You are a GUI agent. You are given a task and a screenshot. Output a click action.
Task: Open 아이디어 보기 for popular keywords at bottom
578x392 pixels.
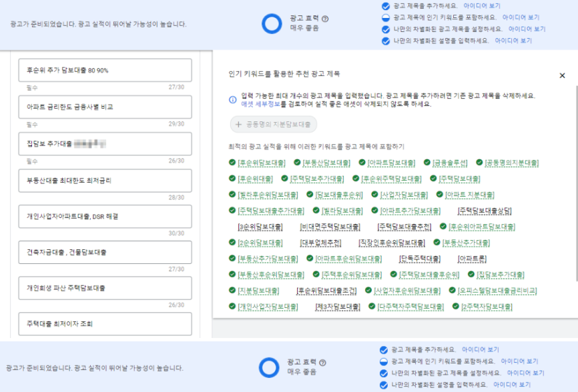(519, 361)
